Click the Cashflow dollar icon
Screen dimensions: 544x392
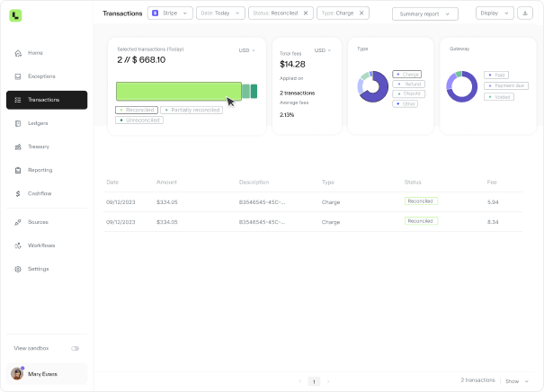(19, 193)
